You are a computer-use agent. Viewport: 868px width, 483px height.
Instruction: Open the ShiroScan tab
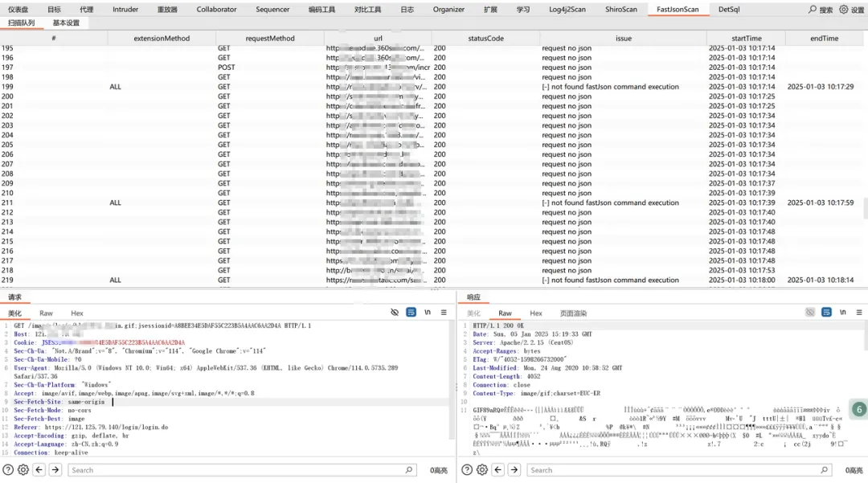point(620,10)
